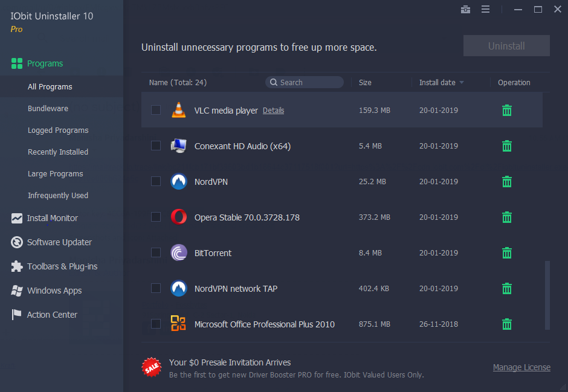The width and height of the screenshot is (568, 392).
Task: Open the toolbox icon in title bar
Action: [465, 10]
